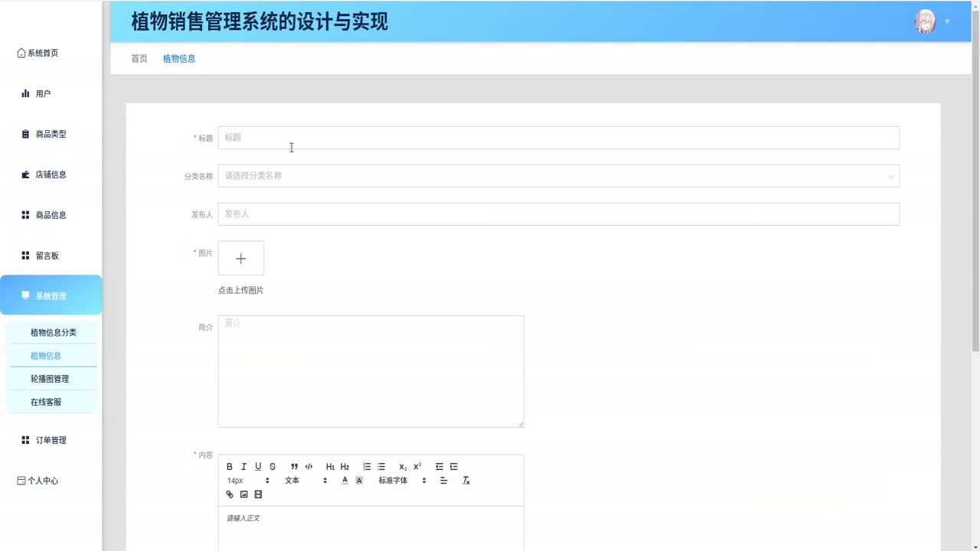980x551 pixels.
Task: Insert a video in the editor
Action: 258,494
